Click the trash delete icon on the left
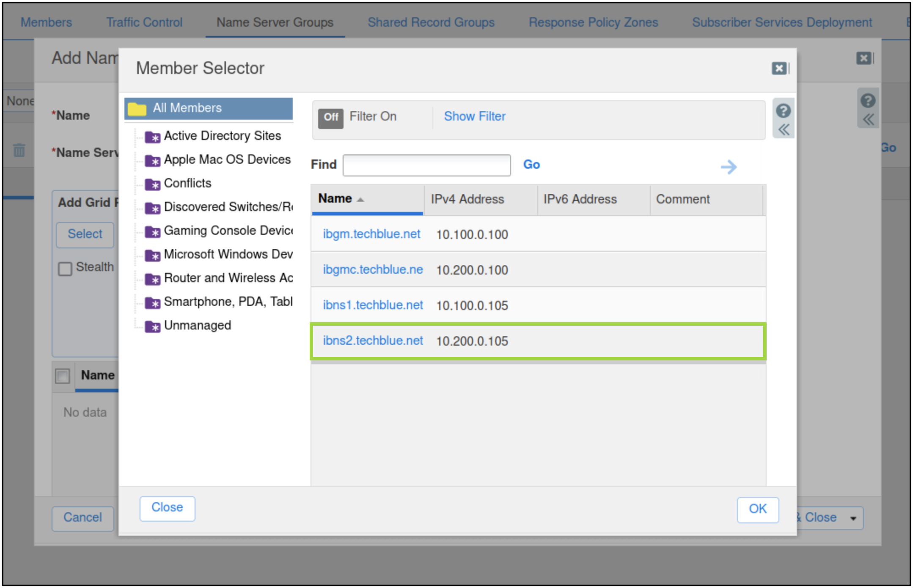 [x=19, y=150]
